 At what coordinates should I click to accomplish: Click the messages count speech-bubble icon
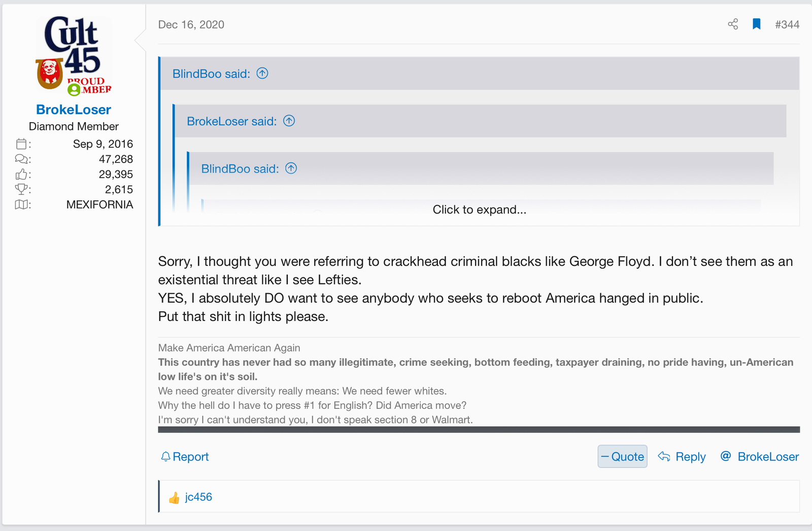point(21,159)
